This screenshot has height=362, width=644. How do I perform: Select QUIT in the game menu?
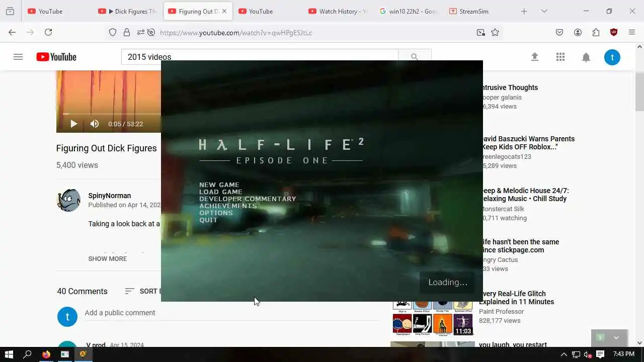(x=208, y=220)
